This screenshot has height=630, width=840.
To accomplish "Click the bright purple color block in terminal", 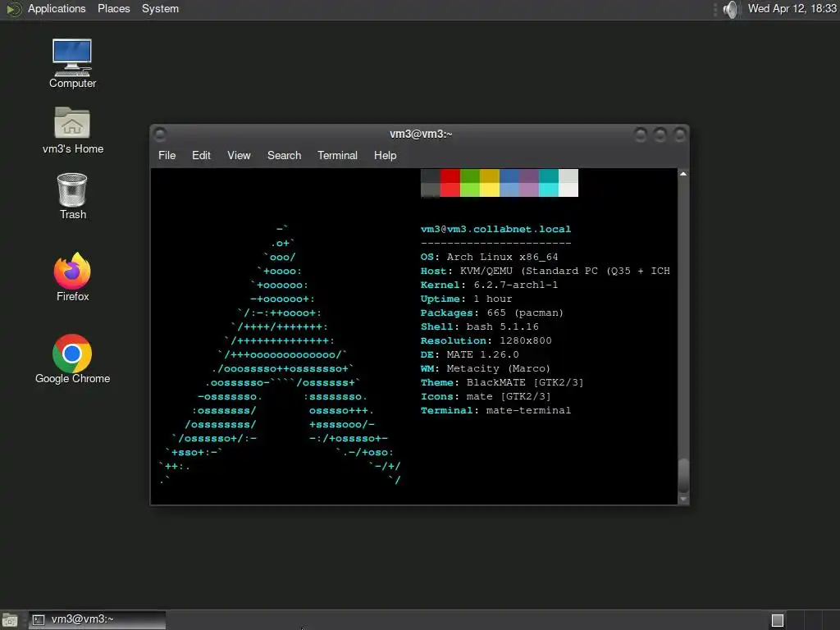I will point(529,189).
